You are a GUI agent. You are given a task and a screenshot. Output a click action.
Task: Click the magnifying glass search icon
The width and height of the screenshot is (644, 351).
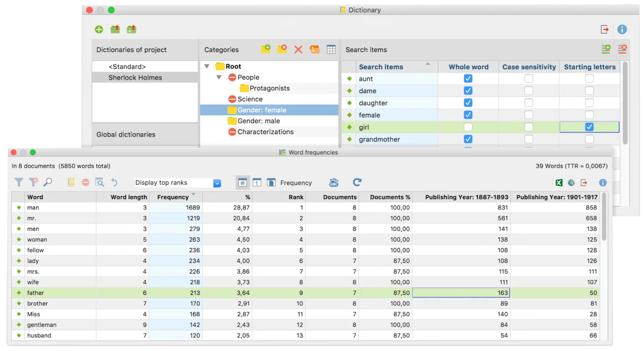48,182
